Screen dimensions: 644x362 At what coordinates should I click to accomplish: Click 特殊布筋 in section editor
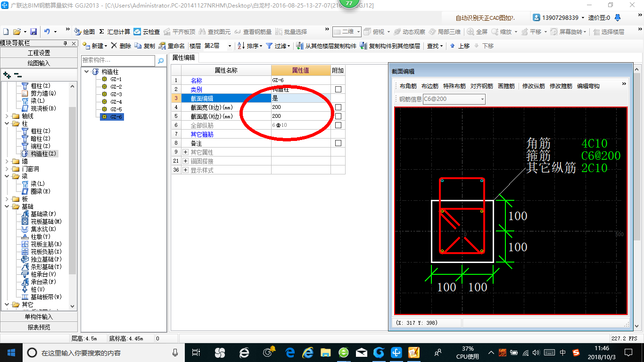click(454, 86)
